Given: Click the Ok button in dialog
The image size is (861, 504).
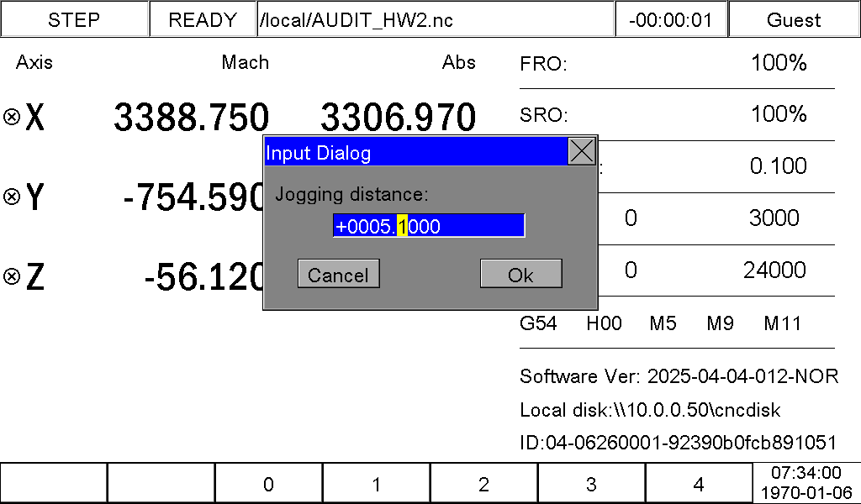Looking at the screenshot, I should pos(521,274).
